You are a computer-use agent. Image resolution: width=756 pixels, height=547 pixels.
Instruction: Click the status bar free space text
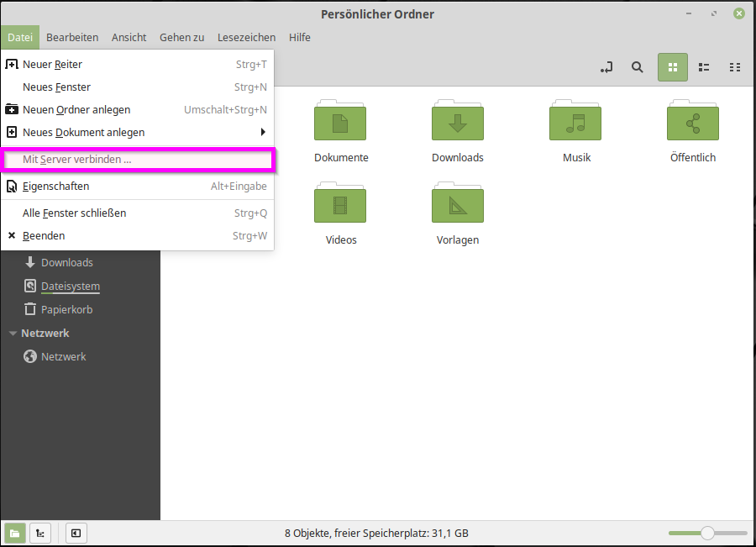click(x=376, y=533)
